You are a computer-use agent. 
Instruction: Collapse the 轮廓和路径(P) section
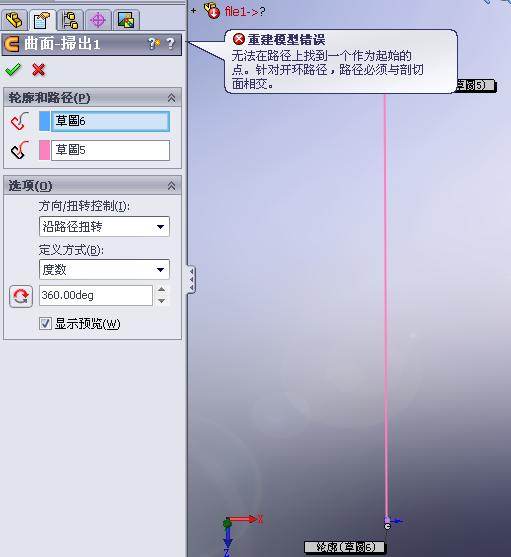(172, 98)
